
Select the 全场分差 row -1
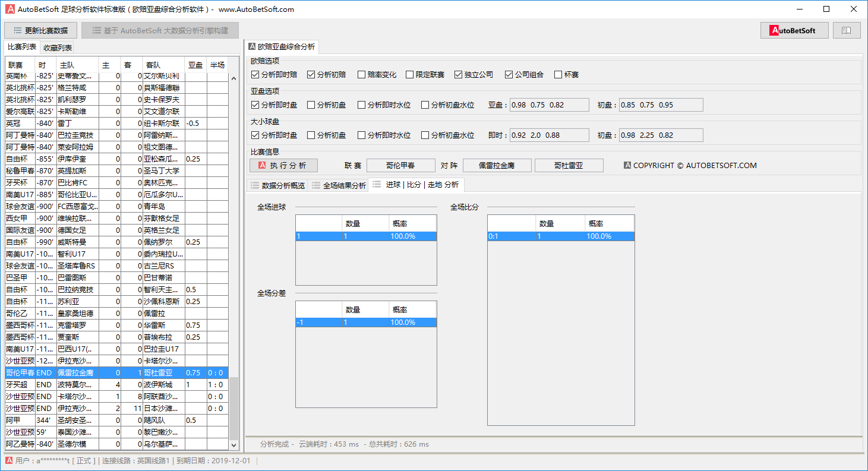coord(366,322)
